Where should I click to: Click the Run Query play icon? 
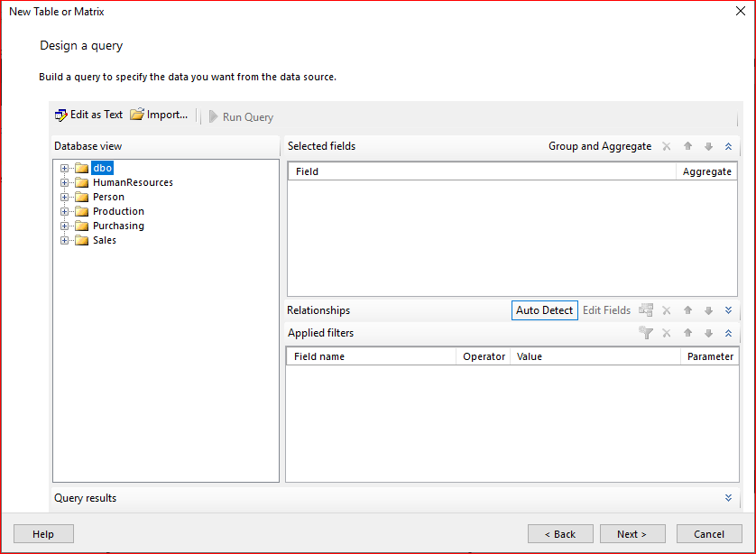click(214, 117)
